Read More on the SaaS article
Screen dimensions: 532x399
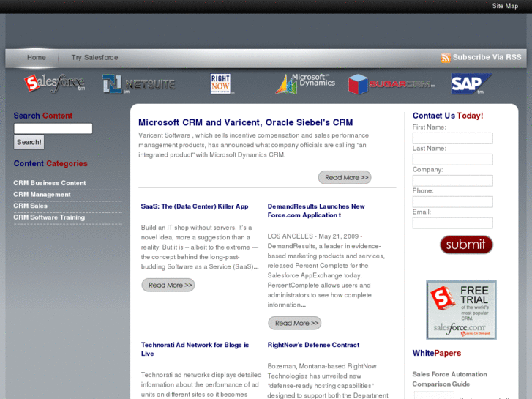click(168, 286)
